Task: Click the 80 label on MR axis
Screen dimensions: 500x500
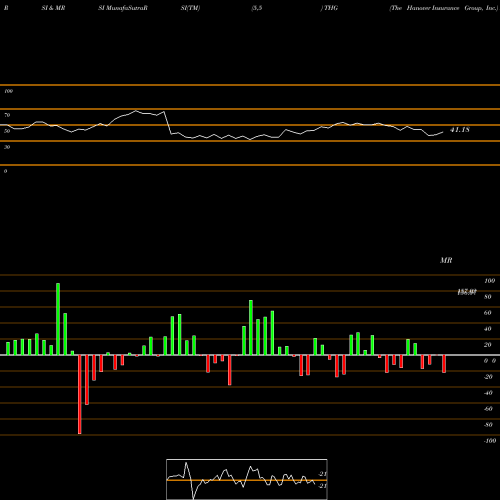Action: pos(488,297)
